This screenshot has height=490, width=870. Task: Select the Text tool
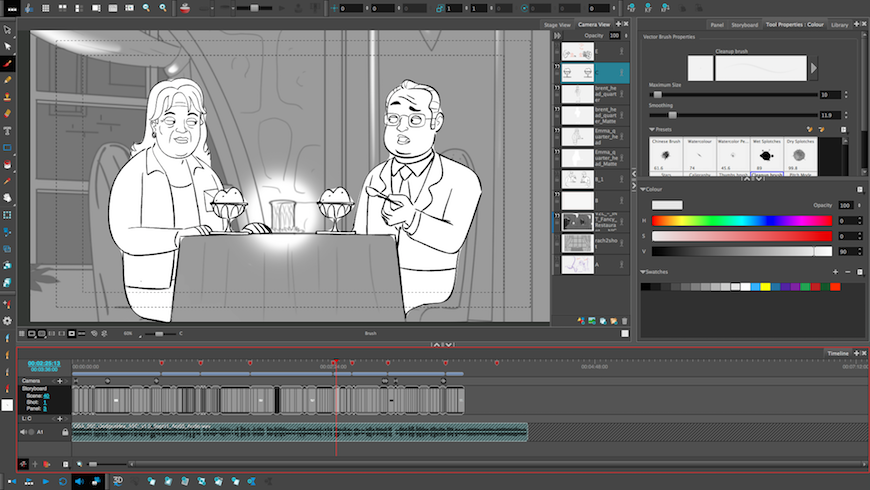point(7,131)
